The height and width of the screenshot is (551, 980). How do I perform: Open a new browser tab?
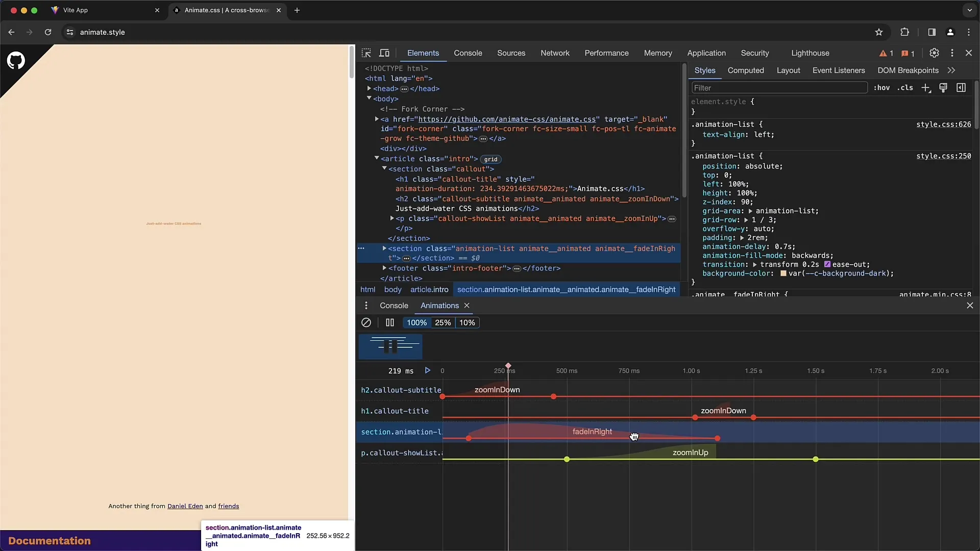297,10
